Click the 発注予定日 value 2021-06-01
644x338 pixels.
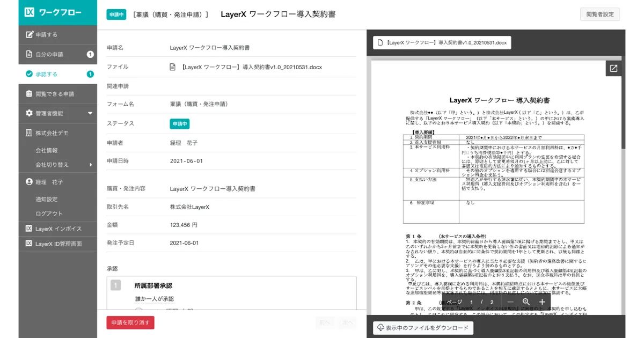pyautogui.click(x=185, y=243)
